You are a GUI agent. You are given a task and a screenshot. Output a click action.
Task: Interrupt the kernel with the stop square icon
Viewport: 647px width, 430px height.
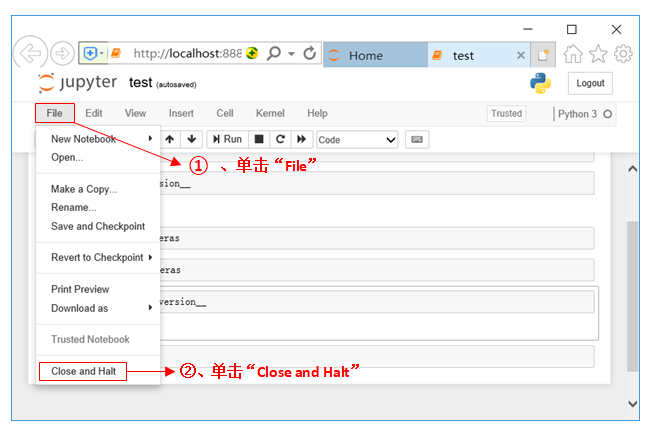pos(259,139)
